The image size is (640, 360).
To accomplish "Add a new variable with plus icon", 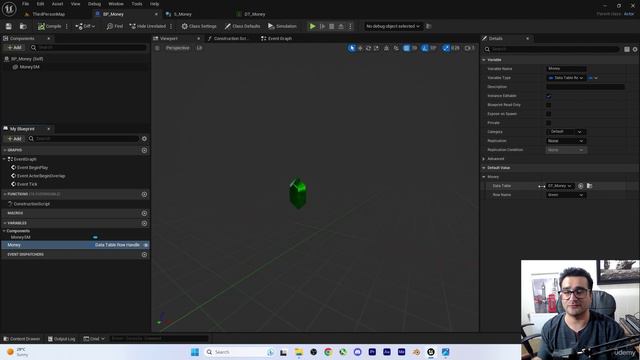I will click(x=144, y=223).
